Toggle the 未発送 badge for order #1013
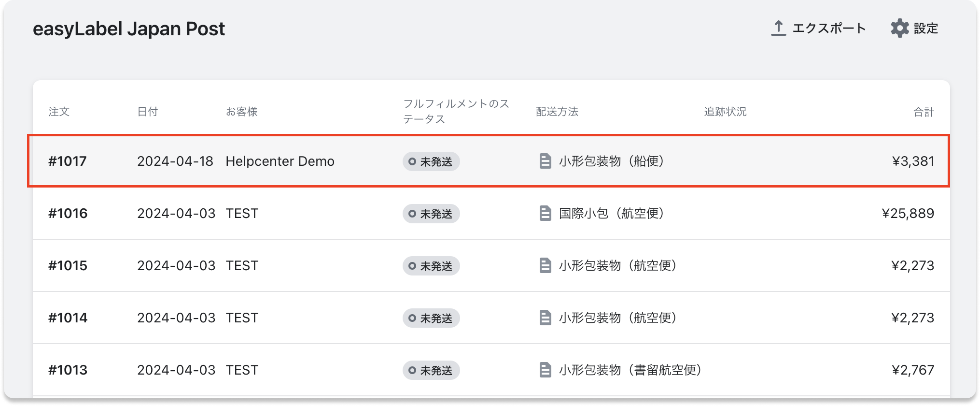This screenshot has height=406, width=980. 431,370
